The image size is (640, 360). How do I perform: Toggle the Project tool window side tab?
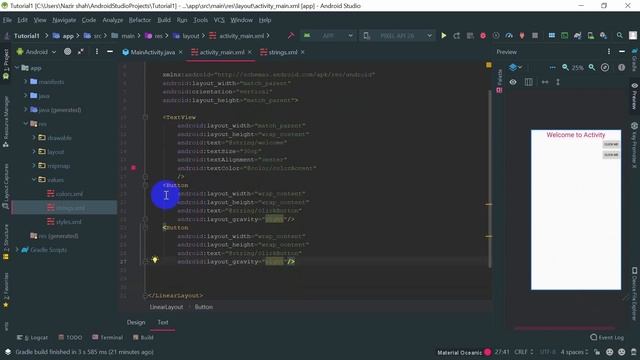coord(6,64)
